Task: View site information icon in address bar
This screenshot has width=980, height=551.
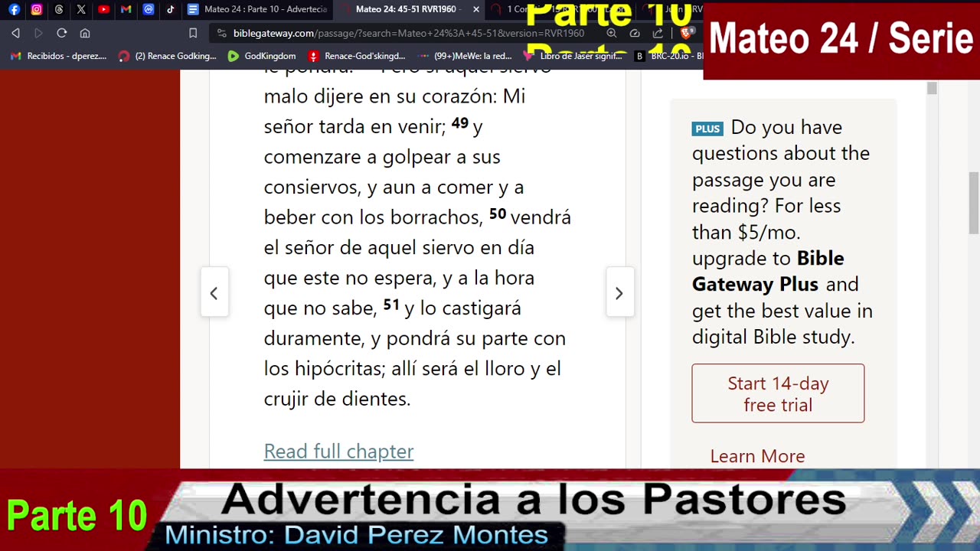Action: click(222, 33)
